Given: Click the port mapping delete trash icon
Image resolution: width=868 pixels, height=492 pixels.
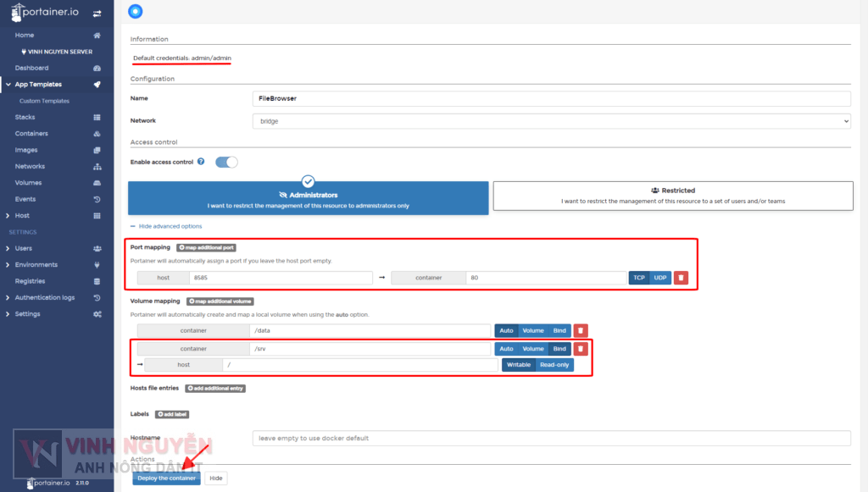Looking at the screenshot, I should (x=682, y=277).
